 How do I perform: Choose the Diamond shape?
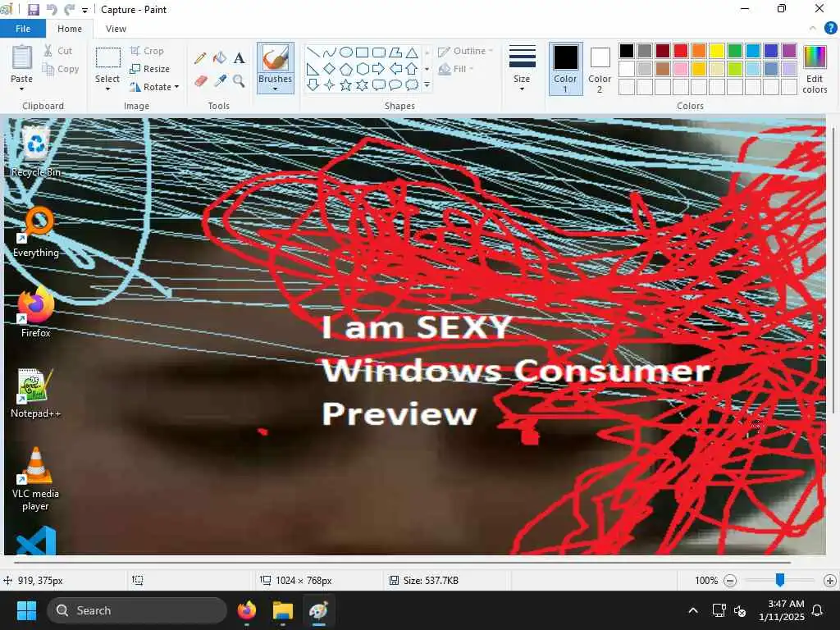(330, 69)
